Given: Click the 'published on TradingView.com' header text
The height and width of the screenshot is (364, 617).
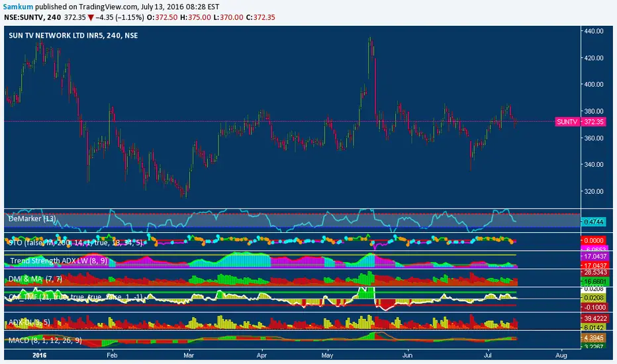Looking at the screenshot, I should click(x=86, y=7).
